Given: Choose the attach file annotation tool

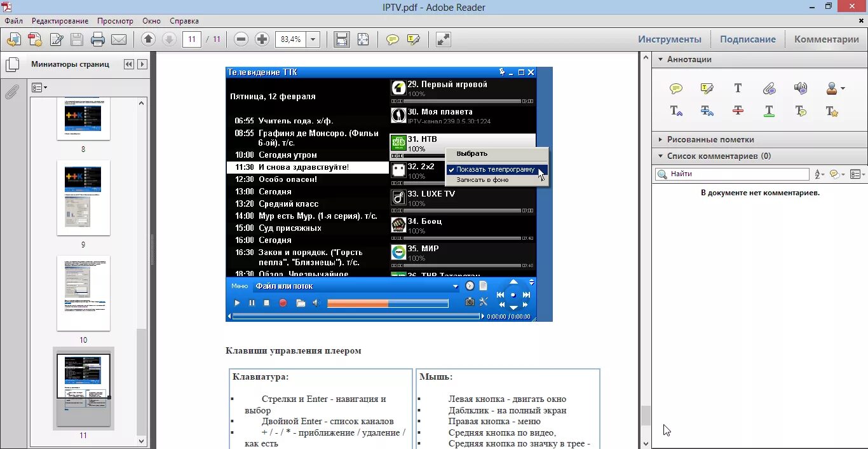Looking at the screenshot, I should (769, 89).
